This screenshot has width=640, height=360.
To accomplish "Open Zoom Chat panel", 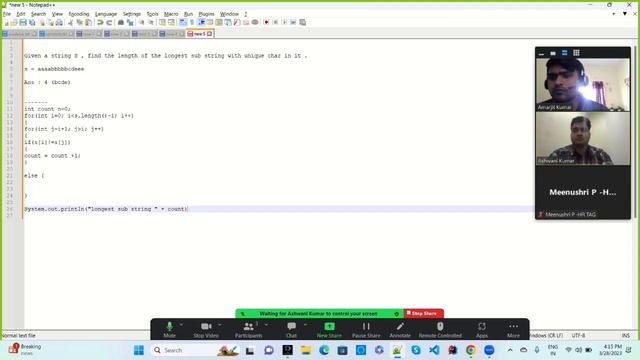I will pyautogui.click(x=291, y=329).
